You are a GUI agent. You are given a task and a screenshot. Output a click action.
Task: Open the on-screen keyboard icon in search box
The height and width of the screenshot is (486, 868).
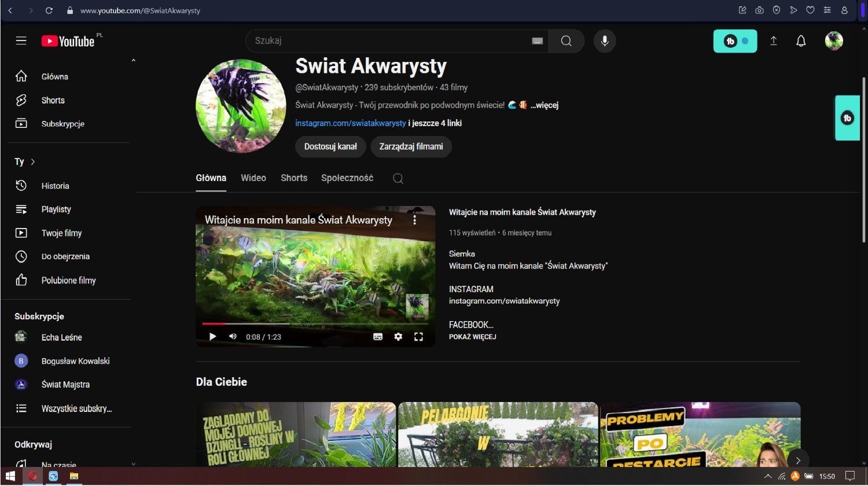point(538,41)
